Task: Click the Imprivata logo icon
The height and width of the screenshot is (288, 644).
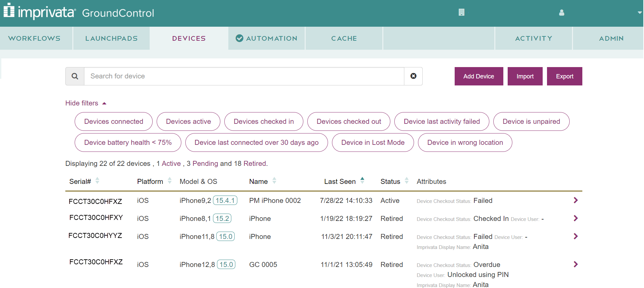Action: pos(9,10)
